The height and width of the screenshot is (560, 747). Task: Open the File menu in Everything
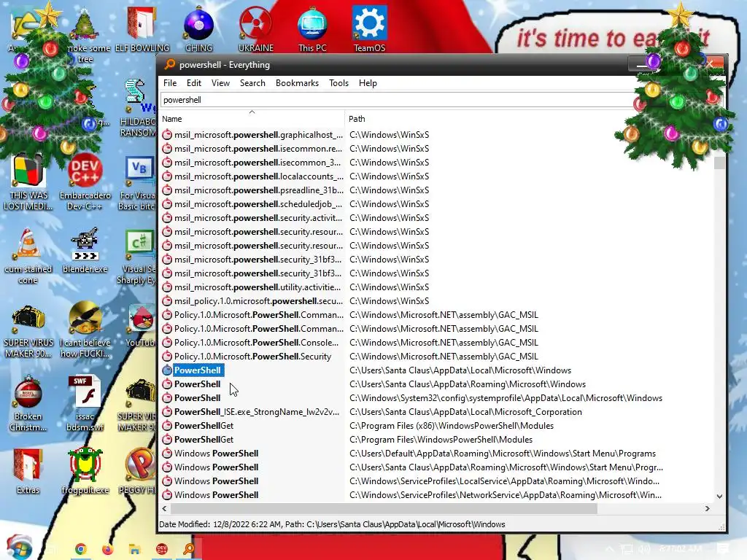click(x=169, y=83)
